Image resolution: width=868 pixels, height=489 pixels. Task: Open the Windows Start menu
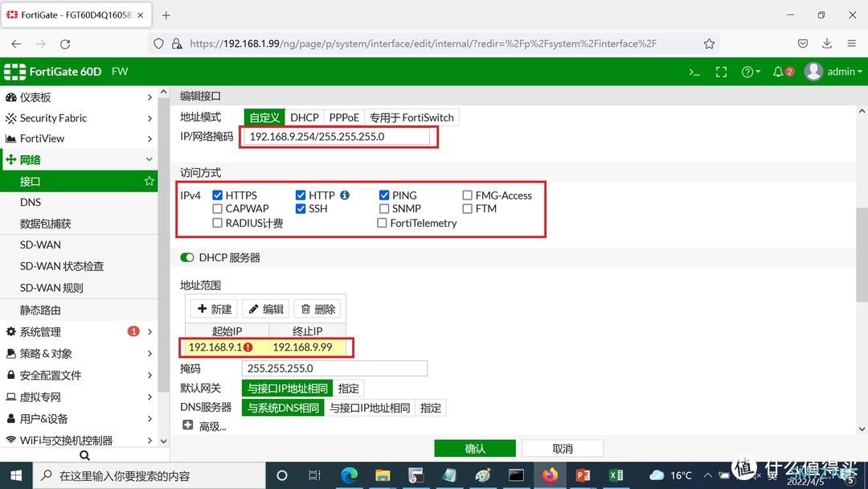[x=16, y=475]
